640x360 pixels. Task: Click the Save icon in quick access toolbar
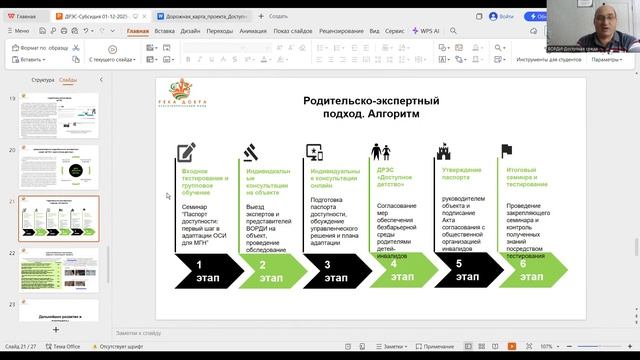coord(42,31)
